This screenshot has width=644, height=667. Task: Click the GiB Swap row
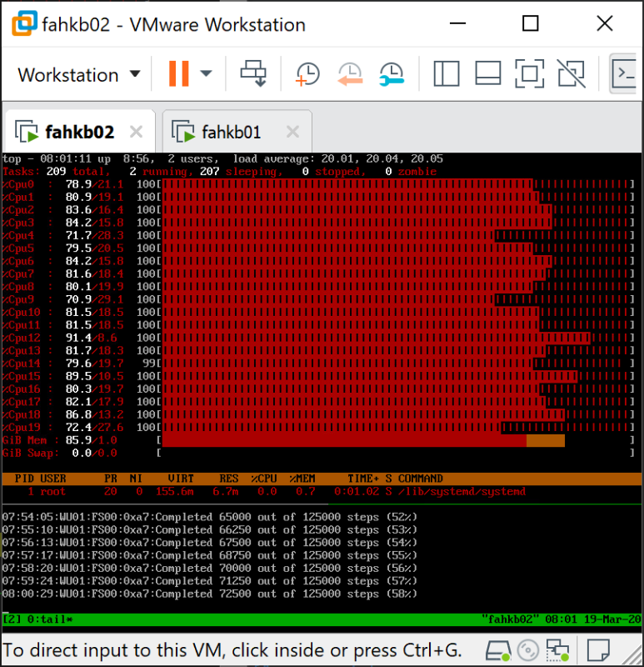point(318,453)
